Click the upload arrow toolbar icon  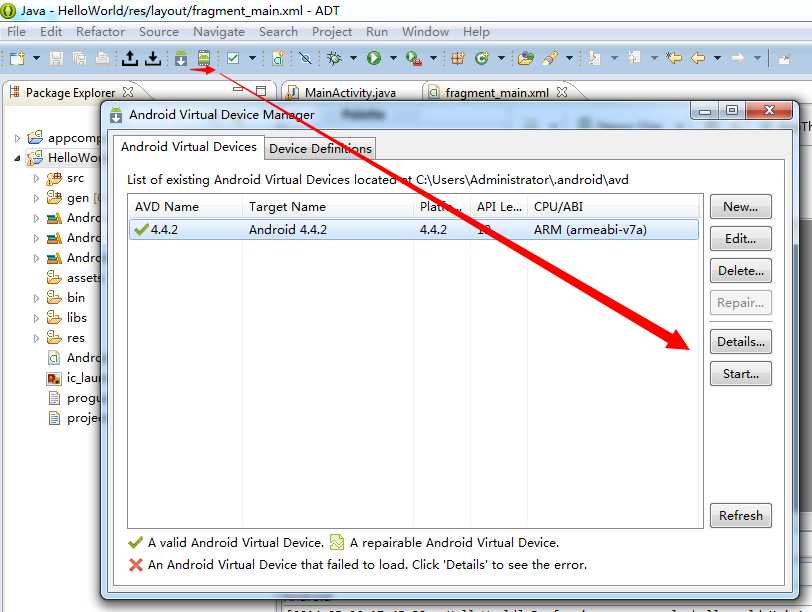point(129,58)
